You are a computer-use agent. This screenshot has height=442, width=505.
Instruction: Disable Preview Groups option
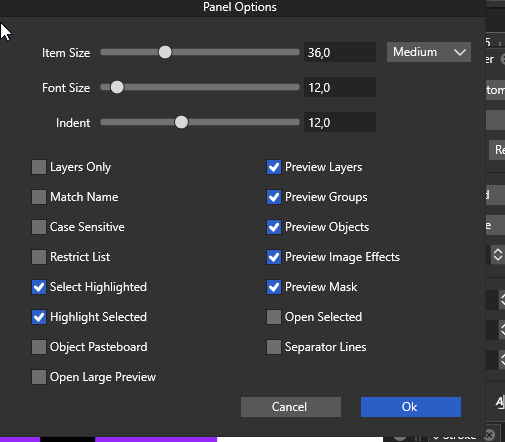[274, 197]
